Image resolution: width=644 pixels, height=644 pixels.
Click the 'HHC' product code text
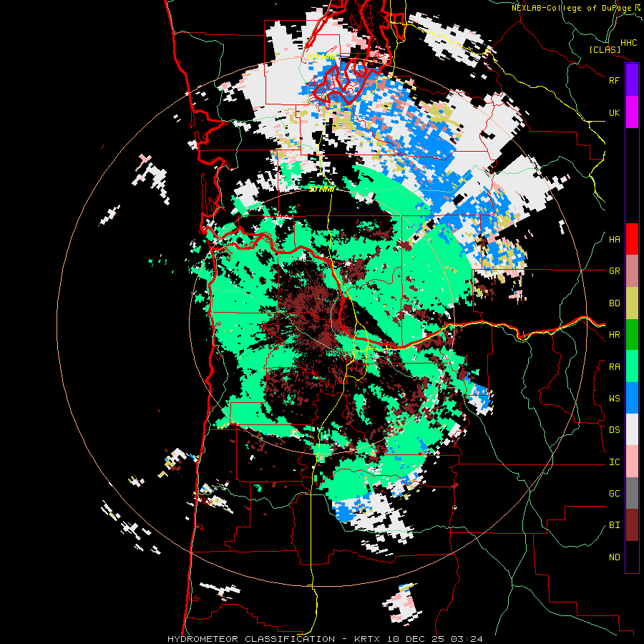click(x=629, y=43)
